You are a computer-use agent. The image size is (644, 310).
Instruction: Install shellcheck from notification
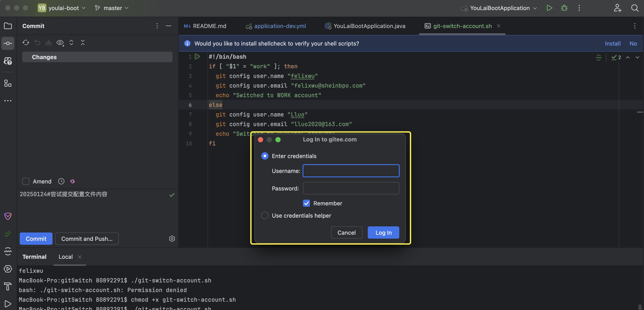click(612, 44)
